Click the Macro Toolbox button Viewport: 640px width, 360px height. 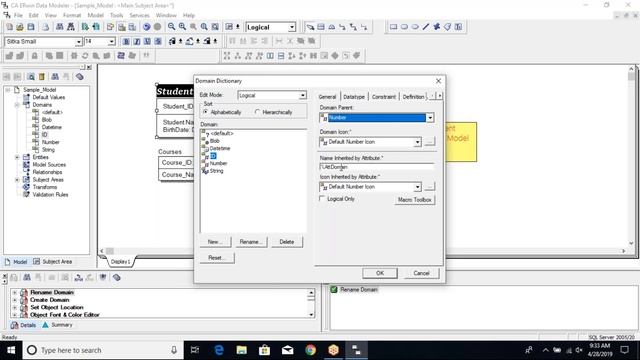tap(414, 200)
